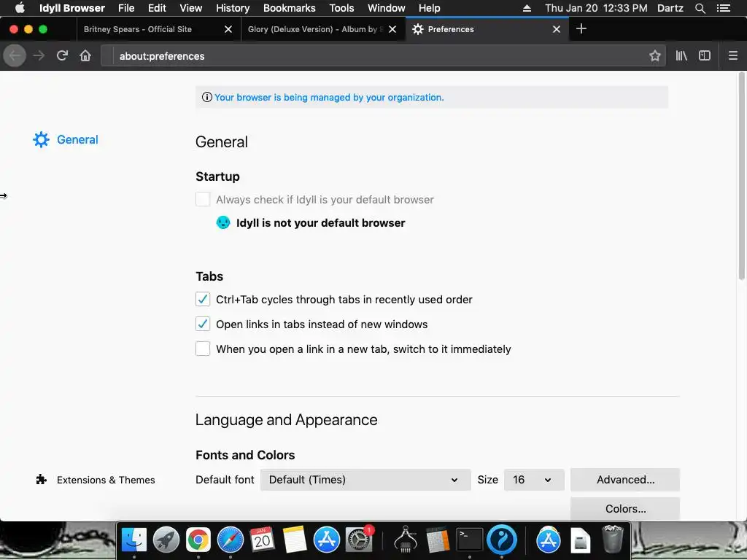Viewport: 747px width, 560px height.
Task: Open Calendar from the Dock
Action: tap(262, 540)
